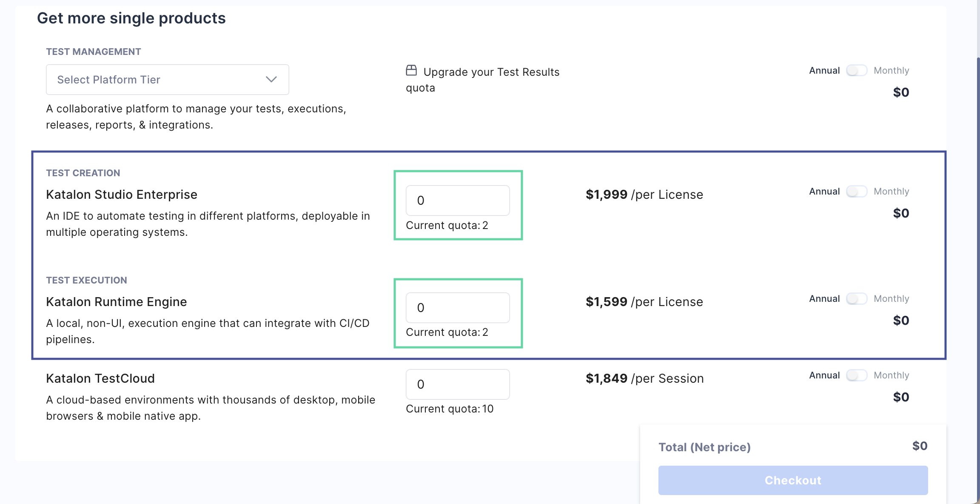Click Annual label in TestCloud row
This screenshot has width=980, height=504.
(824, 375)
